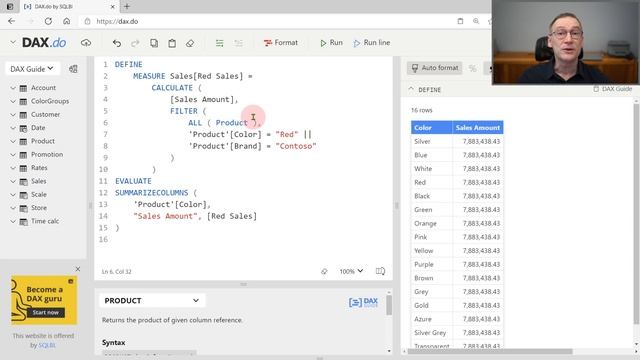The height and width of the screenshot is (360, 640).
Task: Select the Store table in the list
Action: (x=39, y=208)
